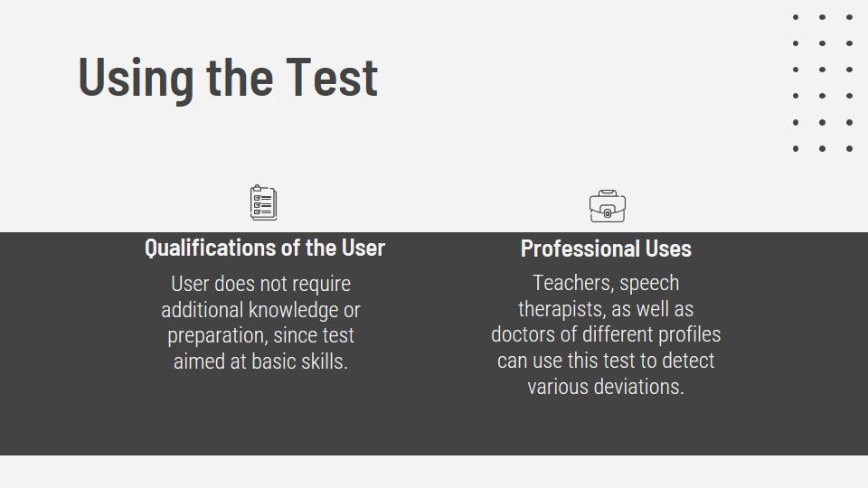Screen dimensions: 868x488
Task: Click the briefcase icon
Action: click(x=607, y=206)
